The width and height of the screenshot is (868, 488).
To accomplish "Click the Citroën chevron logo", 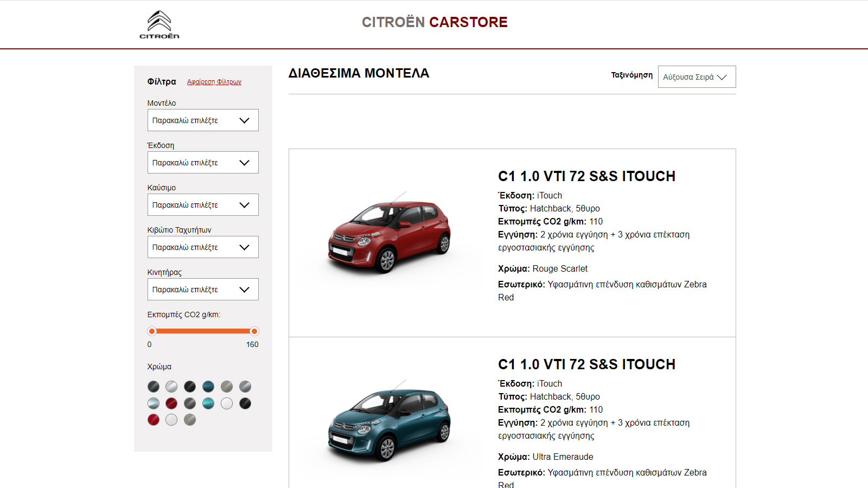I will pos(159,24).
